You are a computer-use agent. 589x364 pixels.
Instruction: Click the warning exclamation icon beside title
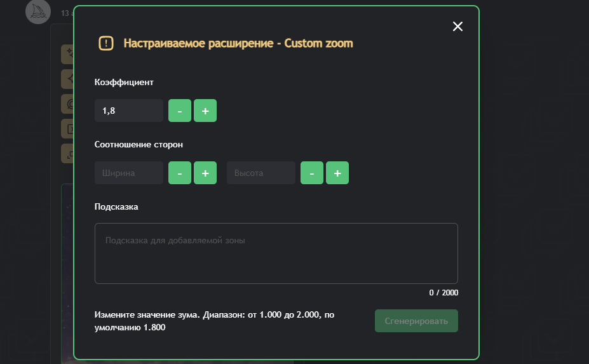coord(106,43)
